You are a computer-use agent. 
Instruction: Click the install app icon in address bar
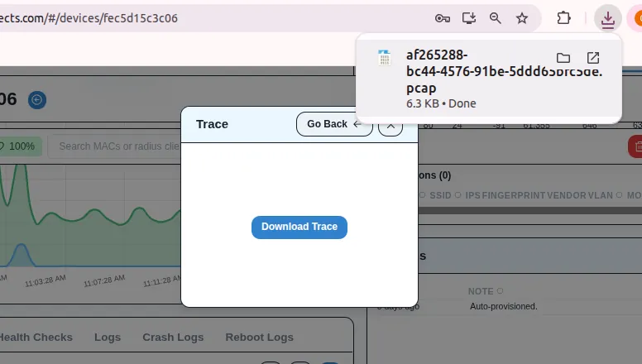tap(469, 18)
